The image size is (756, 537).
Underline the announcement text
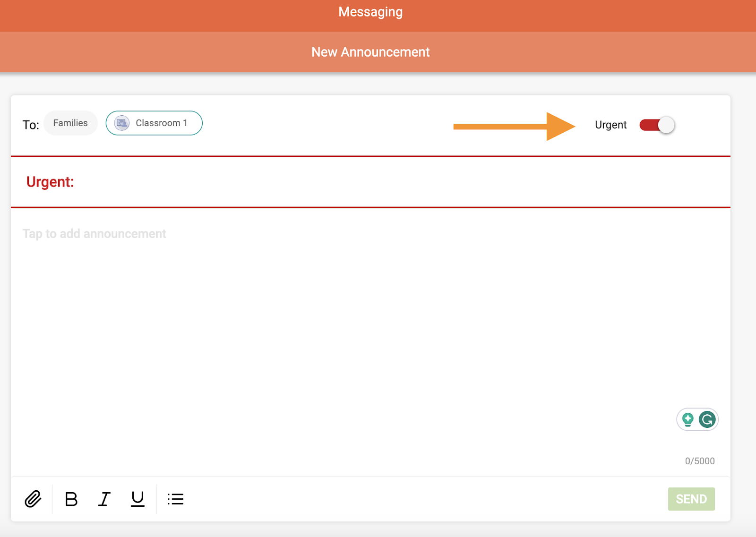click(x=137, y=499)
